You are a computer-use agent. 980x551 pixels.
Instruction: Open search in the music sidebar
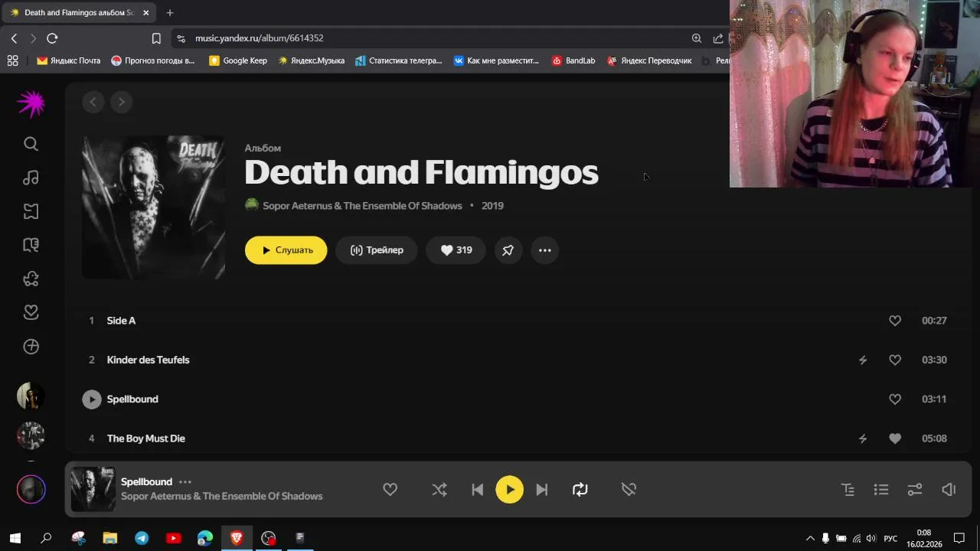point(31,144)
